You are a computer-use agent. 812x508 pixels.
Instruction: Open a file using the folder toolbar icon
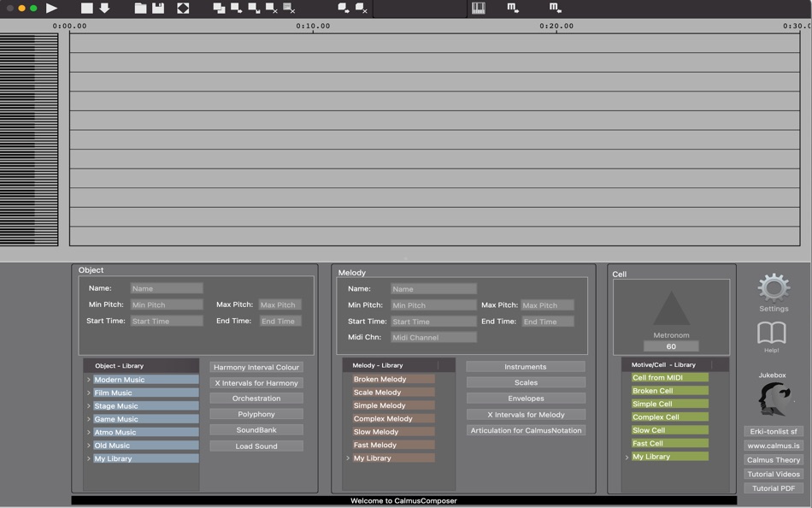click(142, 9)
